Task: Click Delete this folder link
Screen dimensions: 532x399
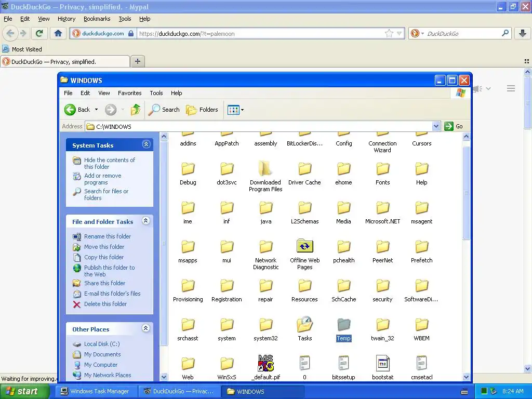Action: (x=105, y=304)
